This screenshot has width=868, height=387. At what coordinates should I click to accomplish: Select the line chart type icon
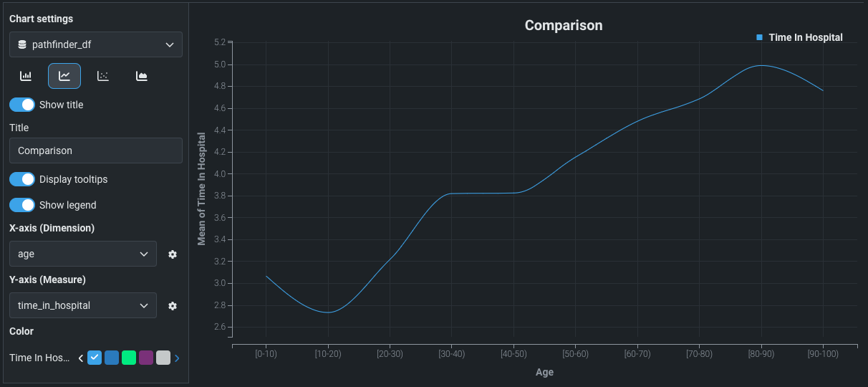[64, 76]
